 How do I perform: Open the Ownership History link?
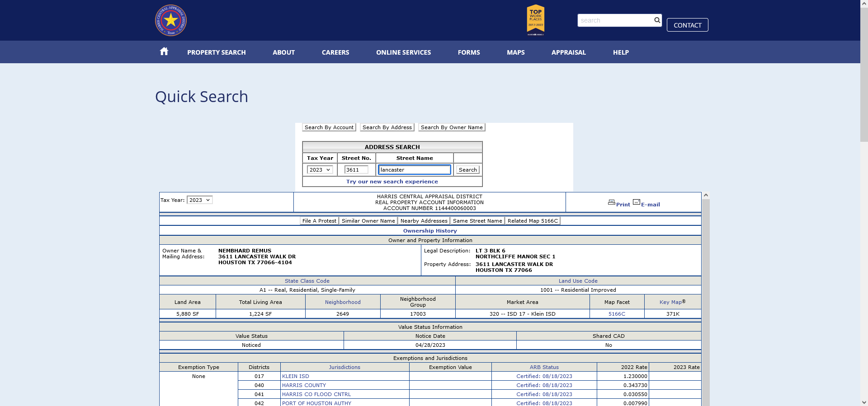[430, 231]
